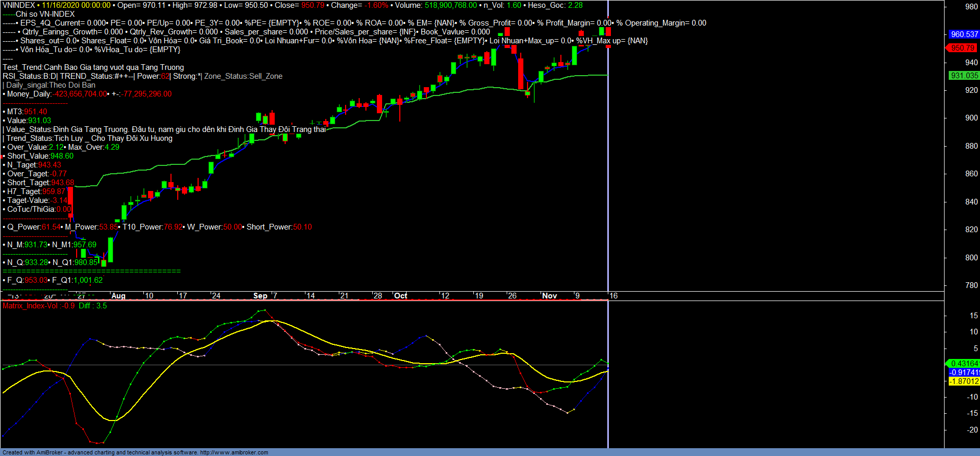Click the Oct label on date axis
The image size is (980, 456).
coord(400,296)
